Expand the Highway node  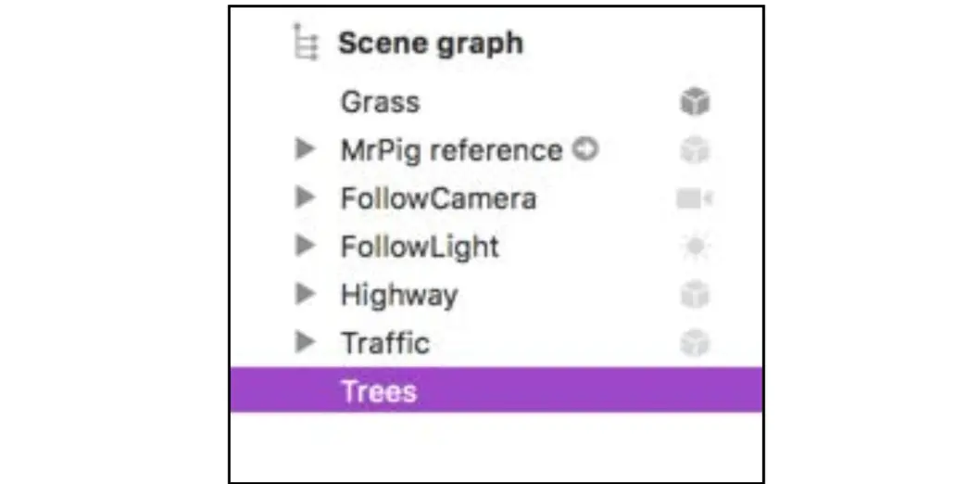305,294
